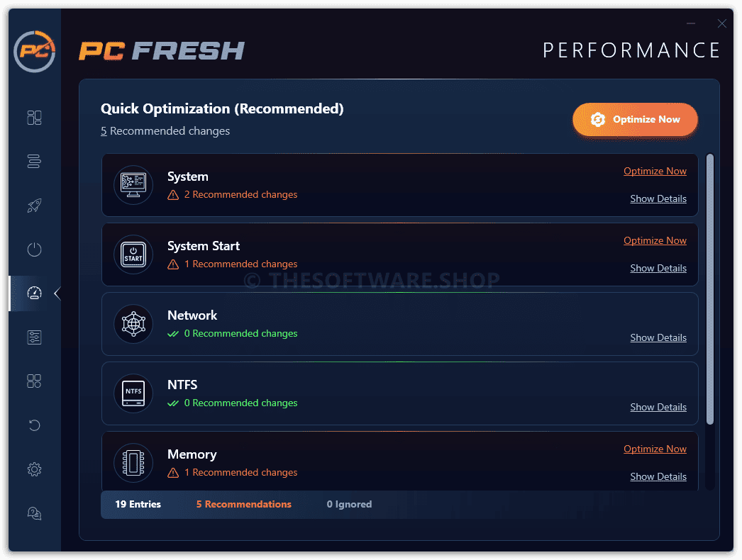Open the chat support sidebar icon

coord(34,513)
